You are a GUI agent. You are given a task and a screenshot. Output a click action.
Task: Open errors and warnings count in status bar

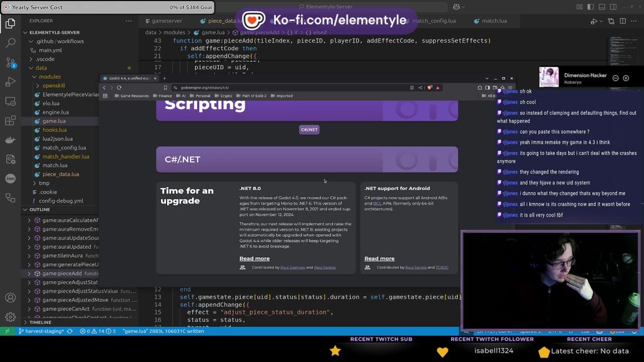(98, 331)
